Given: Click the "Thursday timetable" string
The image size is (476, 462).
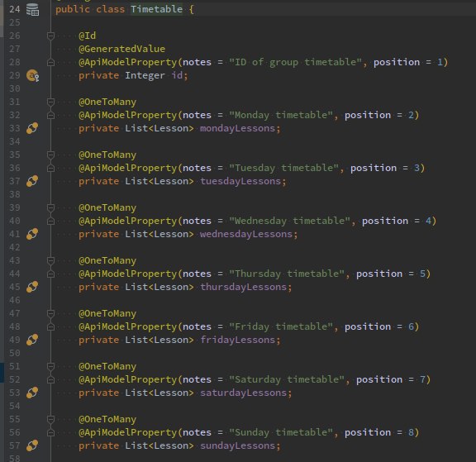Looking at the screenshot, I should pos(287,274).
